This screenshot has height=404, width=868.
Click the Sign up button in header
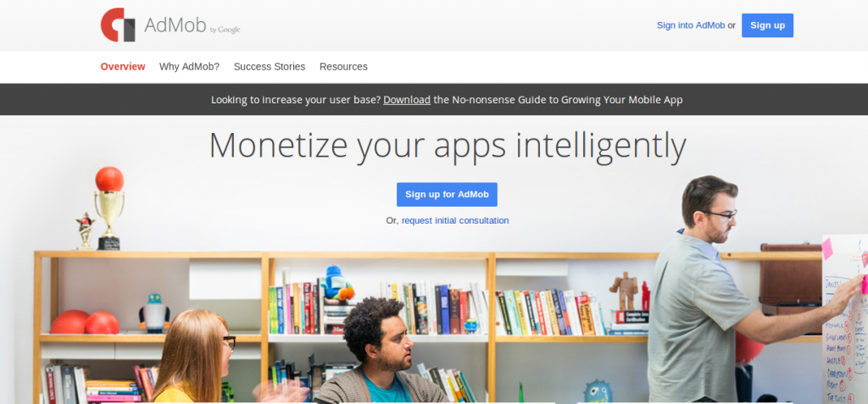[x=767, y=25]
